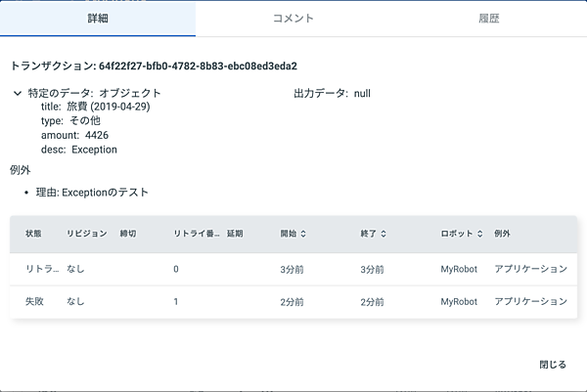Show the 履歴 tab

click(x=489, y=19)
